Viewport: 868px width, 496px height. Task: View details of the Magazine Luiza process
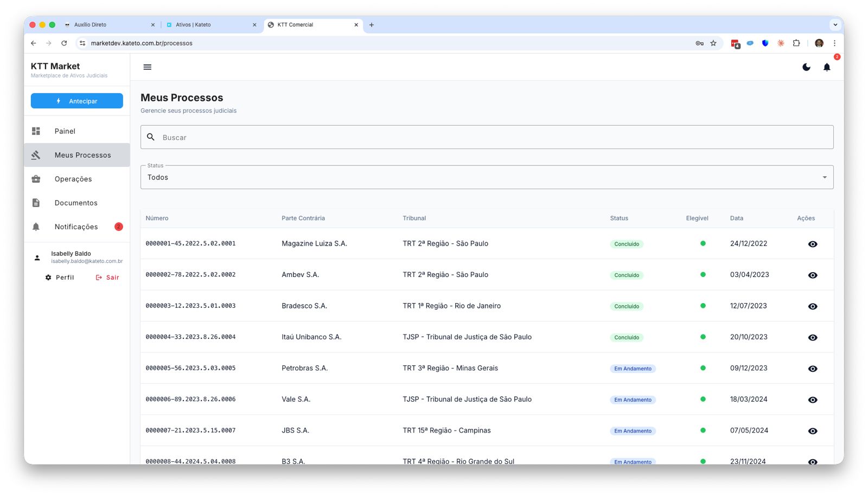(x=812, y=244)
